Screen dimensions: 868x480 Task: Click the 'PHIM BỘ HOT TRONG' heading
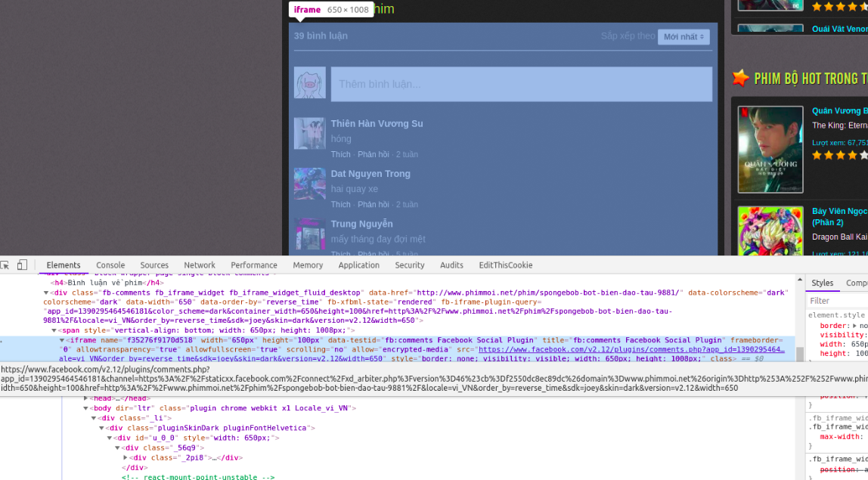(x=811, y=79)
